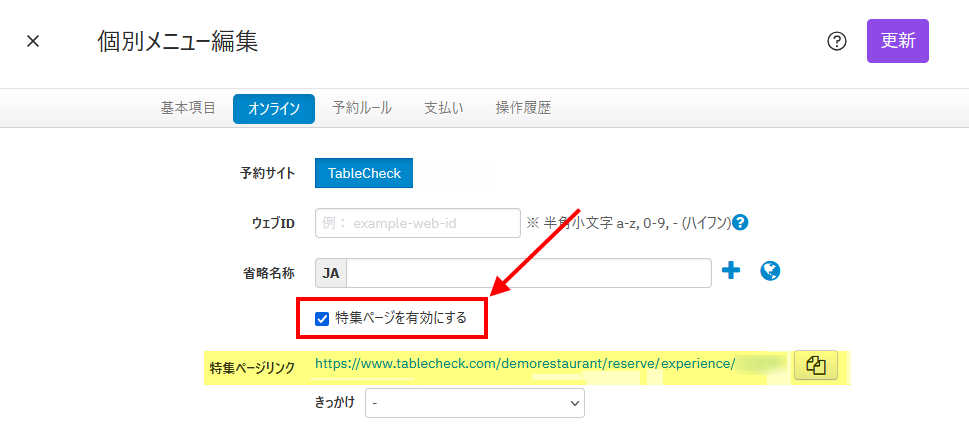Copy the 特集ページリンク with the copy icon
This screenshot has width=969, height=424.
click(x=816, y=365)
